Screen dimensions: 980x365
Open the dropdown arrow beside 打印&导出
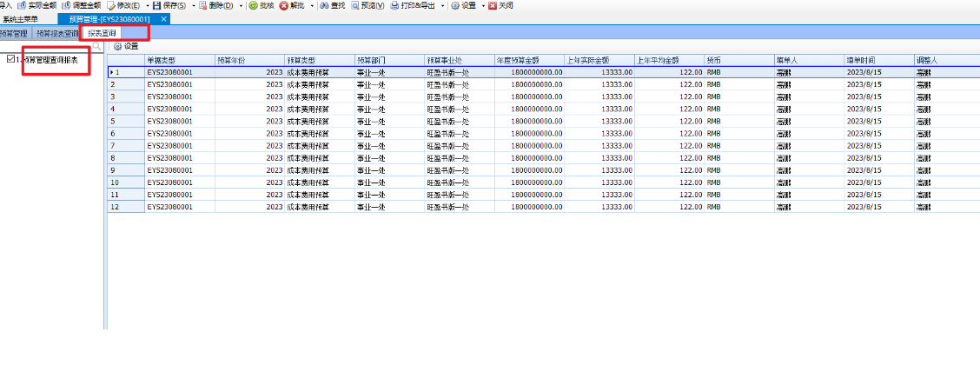pos(442,5)
